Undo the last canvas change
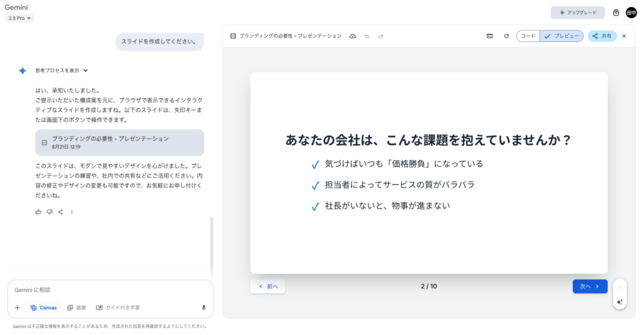Image resolution: width=644 pixels, height=335 pixels. [x=367, y=36]
